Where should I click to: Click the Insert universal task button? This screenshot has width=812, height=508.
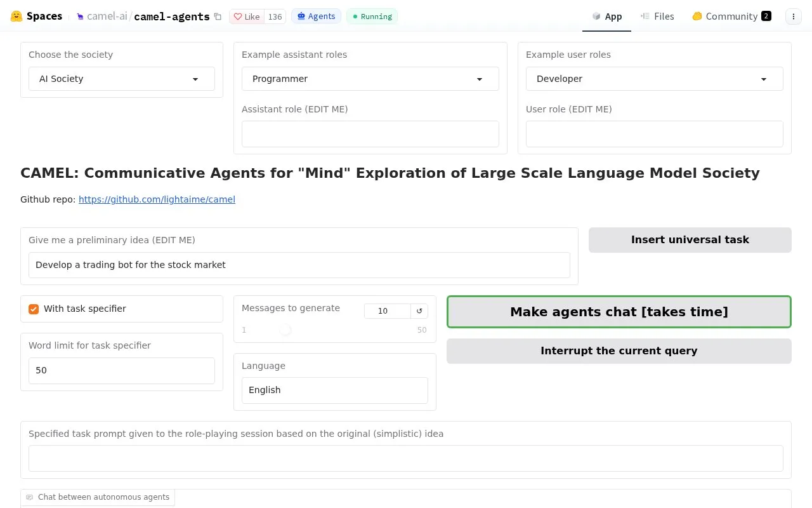[x=690, y=240]
